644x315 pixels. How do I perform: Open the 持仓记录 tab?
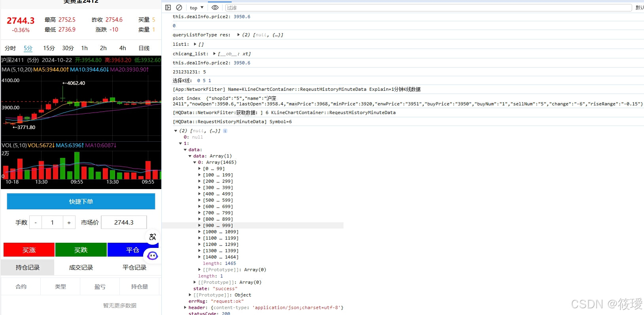28,268
